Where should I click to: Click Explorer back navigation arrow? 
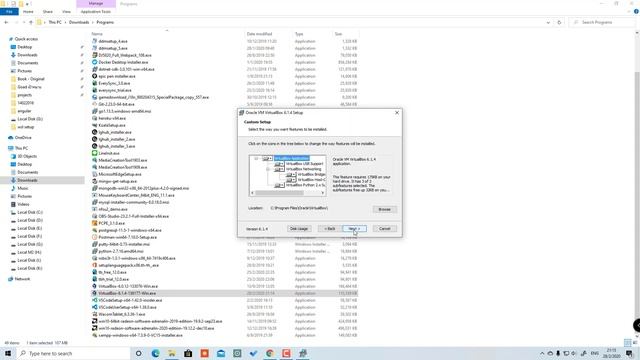click(x=6, y=22)
